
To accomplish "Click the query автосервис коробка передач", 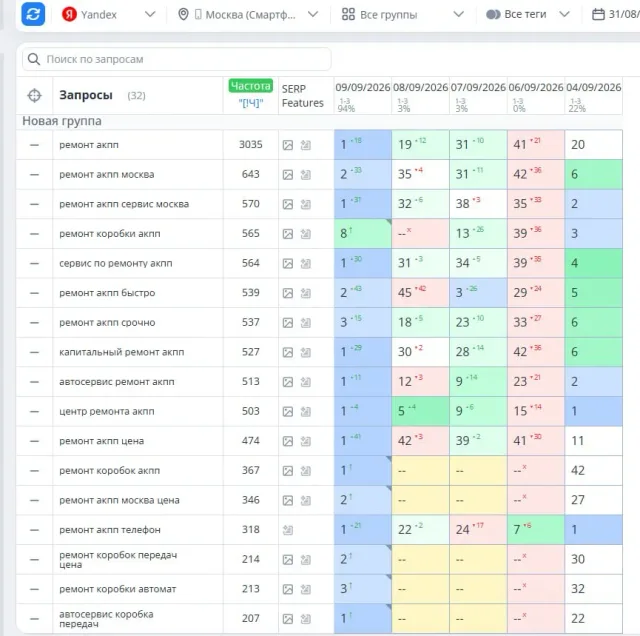I will [x=106, y=619].
